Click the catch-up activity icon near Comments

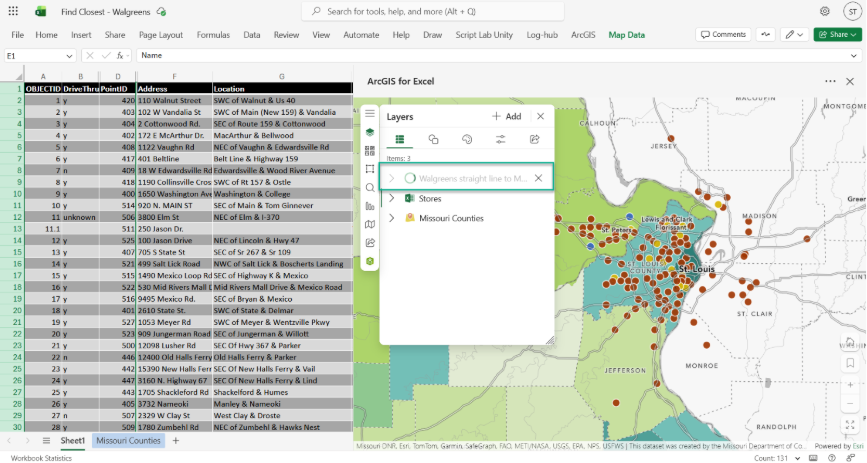766,34
